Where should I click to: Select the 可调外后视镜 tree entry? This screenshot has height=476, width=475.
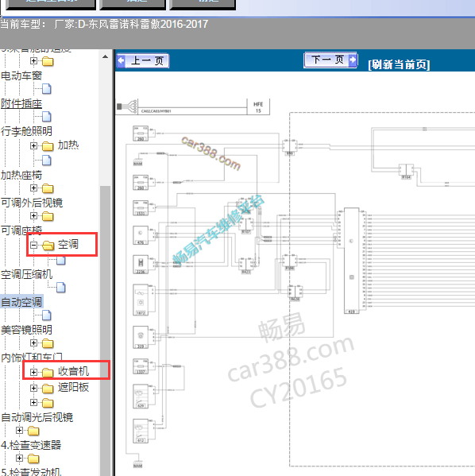point(32,203)
